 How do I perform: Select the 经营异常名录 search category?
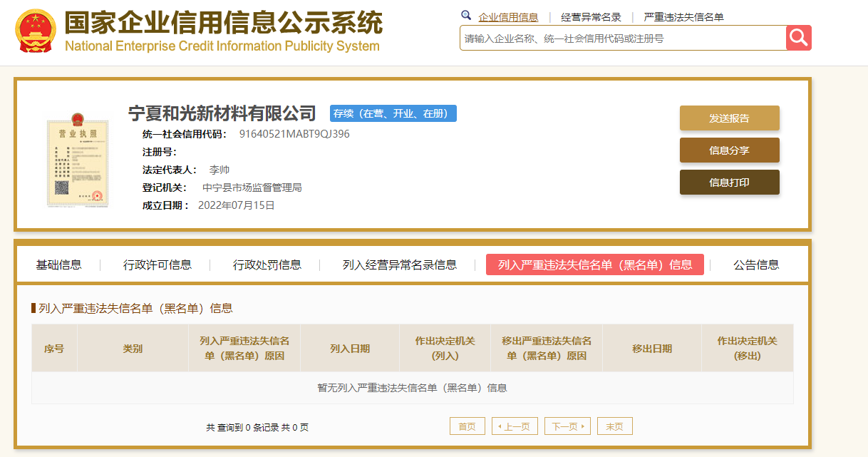[591, 17]
